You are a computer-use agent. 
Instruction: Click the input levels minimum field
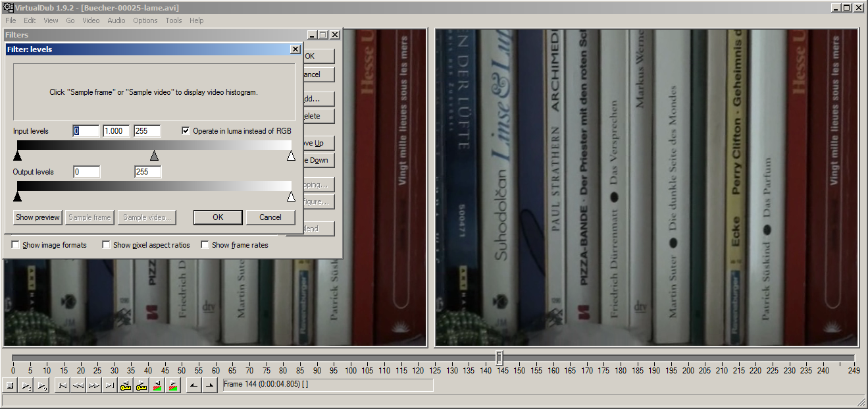click(x=86, y=131)
